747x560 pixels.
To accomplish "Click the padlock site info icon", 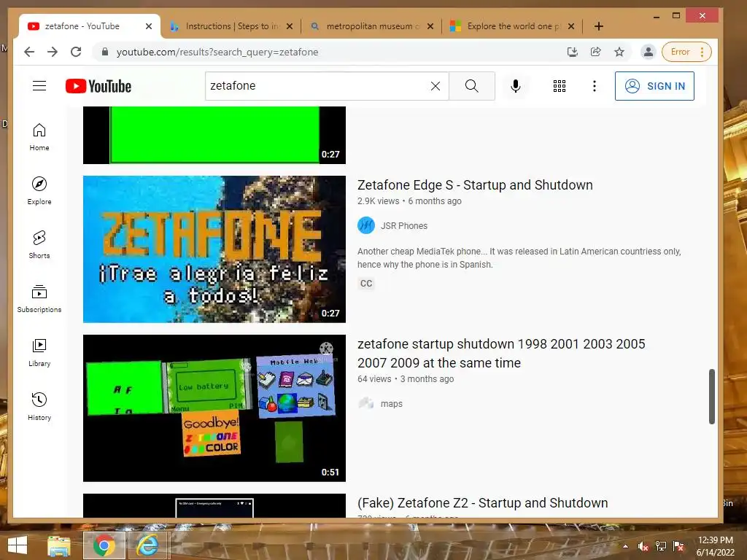I will point(105,52).
